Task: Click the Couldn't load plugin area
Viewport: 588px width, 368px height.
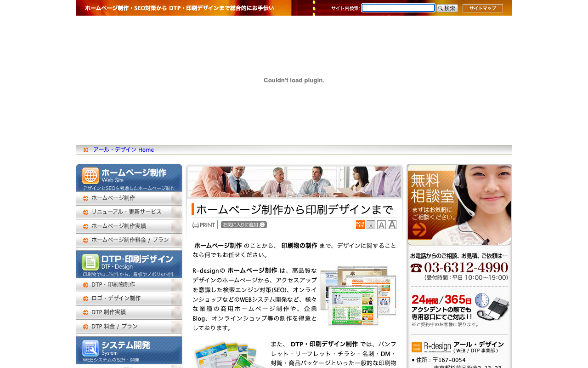Action: click(294, 80)
